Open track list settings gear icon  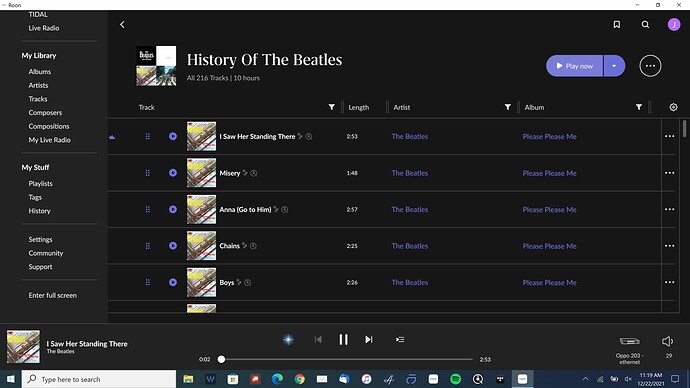[673, 107]
